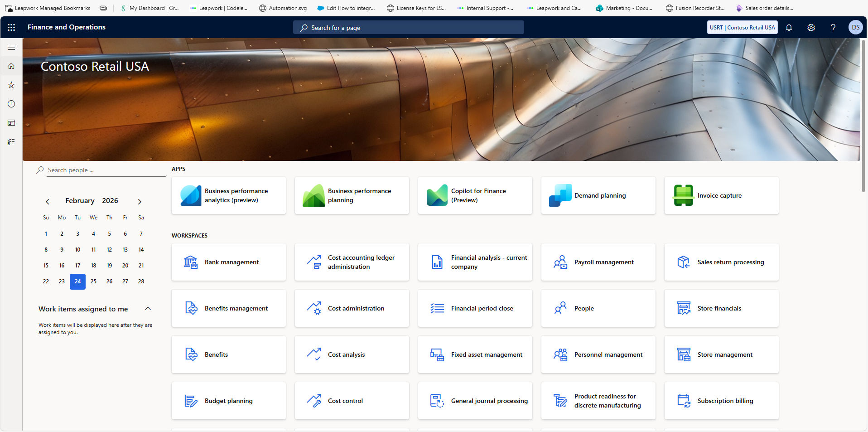Screen dimensions: 868x432
Task: Open notifications bell icon
Action: click(789, 27)
